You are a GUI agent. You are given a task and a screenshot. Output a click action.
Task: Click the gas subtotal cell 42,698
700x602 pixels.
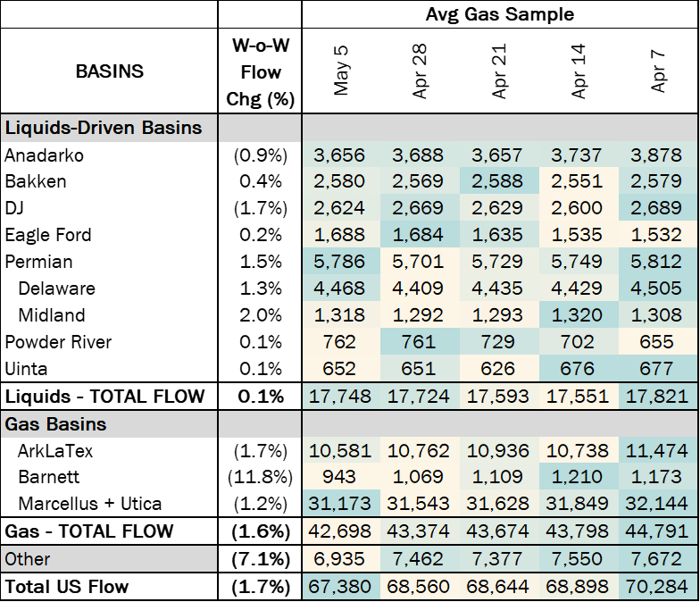(340, 532)
